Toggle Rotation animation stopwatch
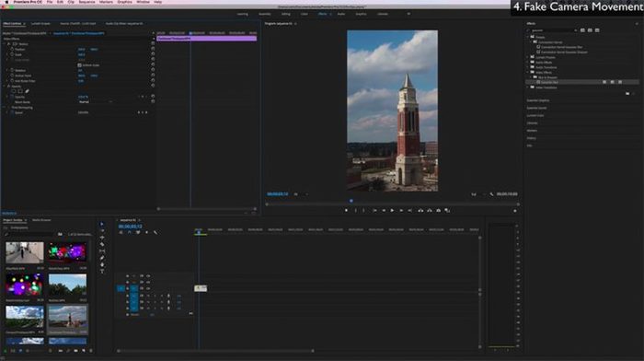 (12, 70)
